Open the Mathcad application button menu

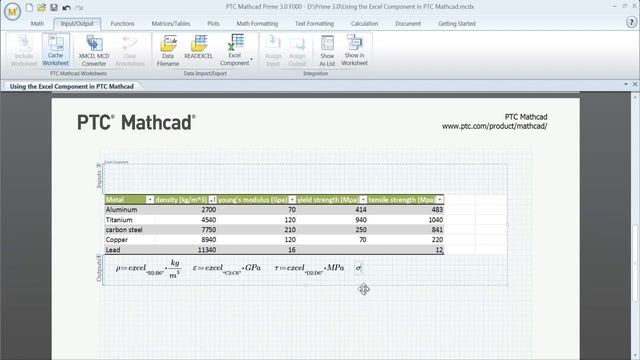point(12,12)
